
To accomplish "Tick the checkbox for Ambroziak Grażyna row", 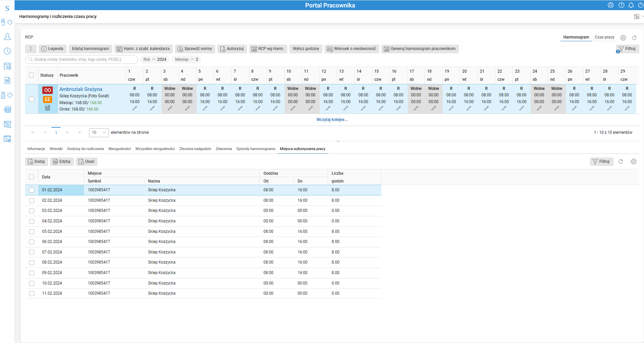I will pyautogui.click(x=31, y=99).
